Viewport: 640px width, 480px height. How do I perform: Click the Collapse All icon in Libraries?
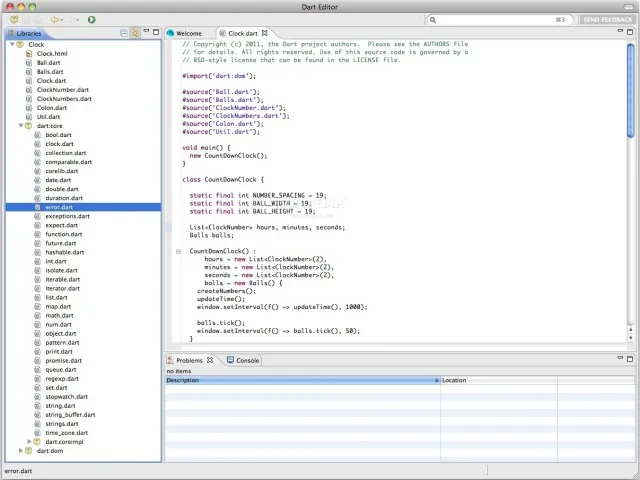[x=124, y=33]
